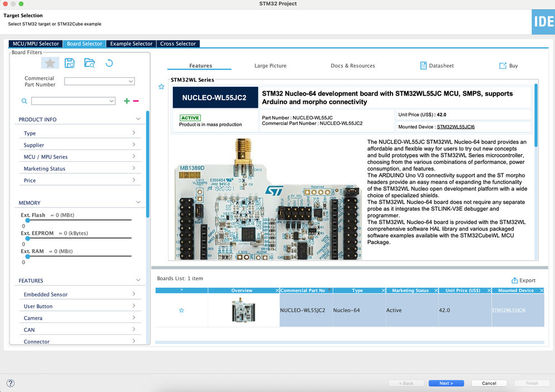Viewport: 555px width, 392px height.
Task: Click the Buy external link icon
Action: (503, 66)
